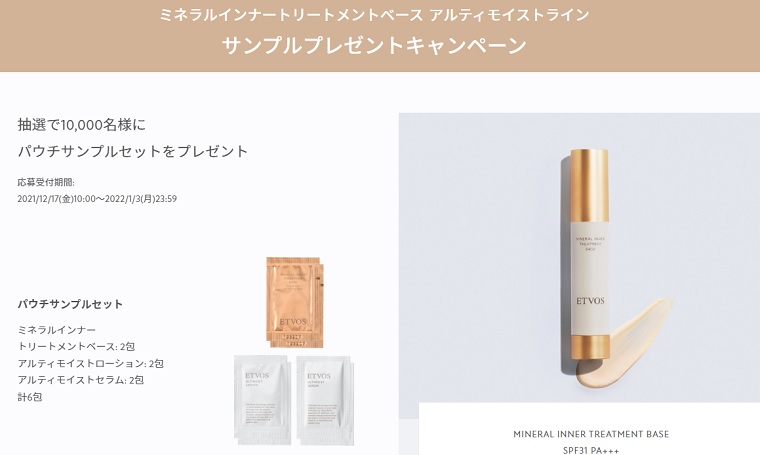
Task: Click the SPF31 PA+++ caption text
Action: tap(591, 450)
